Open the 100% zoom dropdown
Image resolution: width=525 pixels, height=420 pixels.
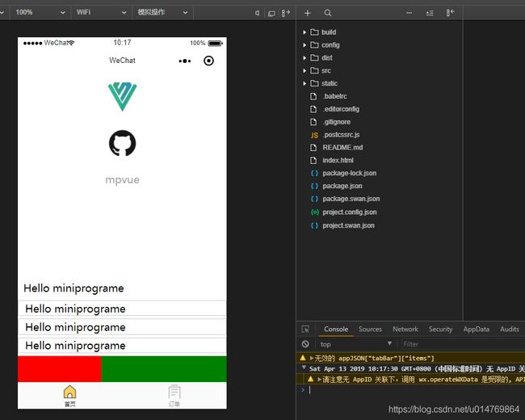click(x=40, y=12)
